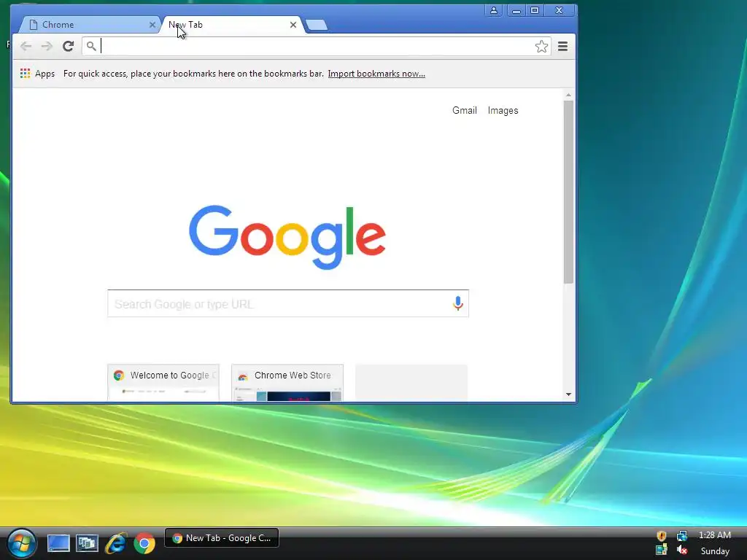Click Import bookmarks now link

click(x=376, y=74)
